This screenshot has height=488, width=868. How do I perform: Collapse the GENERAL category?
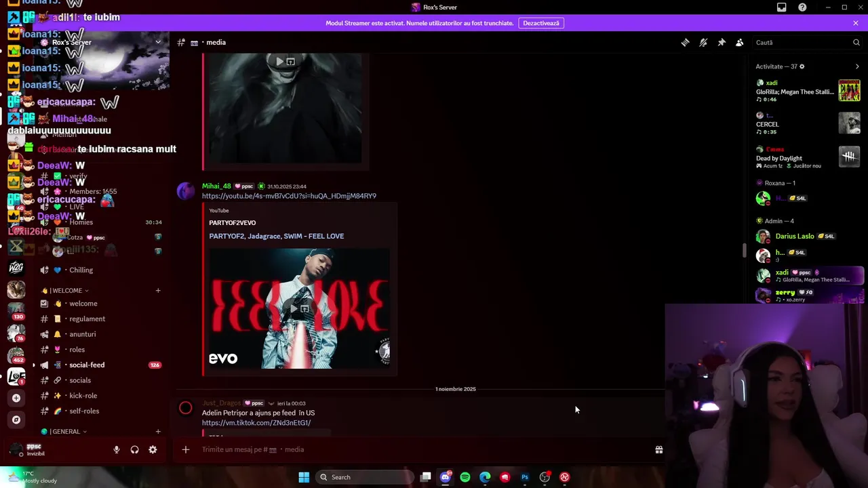pos(64,432)
